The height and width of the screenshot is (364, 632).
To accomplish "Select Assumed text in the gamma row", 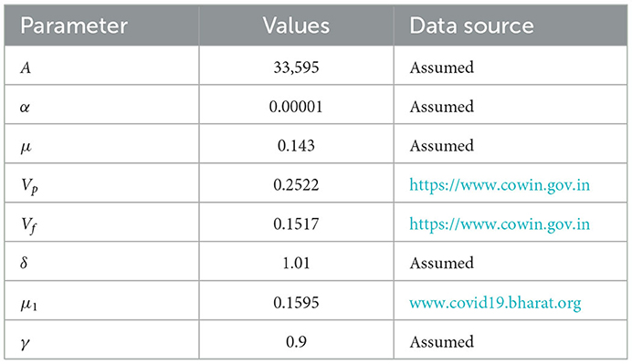I will click(x=442, y=342).
